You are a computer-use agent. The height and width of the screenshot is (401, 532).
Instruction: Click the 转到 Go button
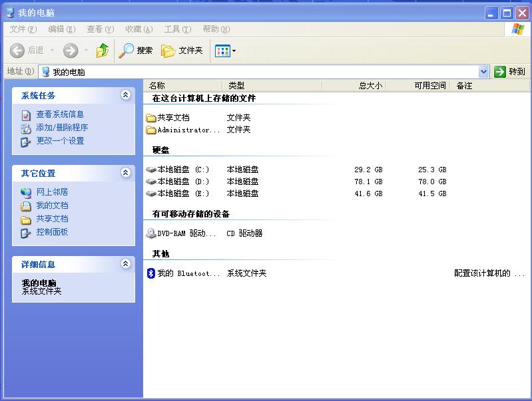[x=510, y=72]
